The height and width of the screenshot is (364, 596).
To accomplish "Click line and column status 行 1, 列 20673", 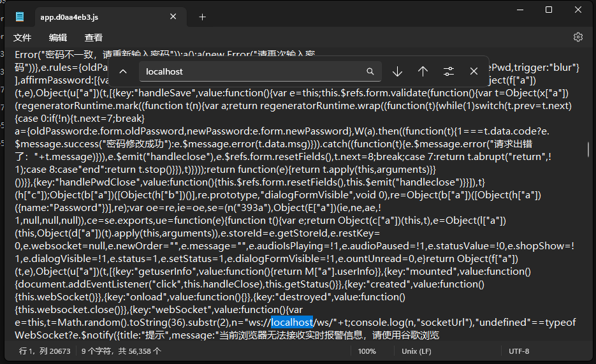I will click(45, 351).
